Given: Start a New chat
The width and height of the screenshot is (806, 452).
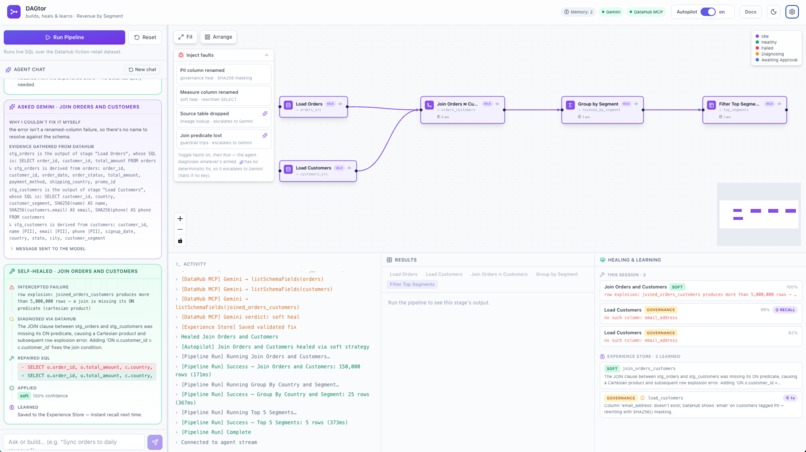Looking at the screenshot, I should click(142, 69).
